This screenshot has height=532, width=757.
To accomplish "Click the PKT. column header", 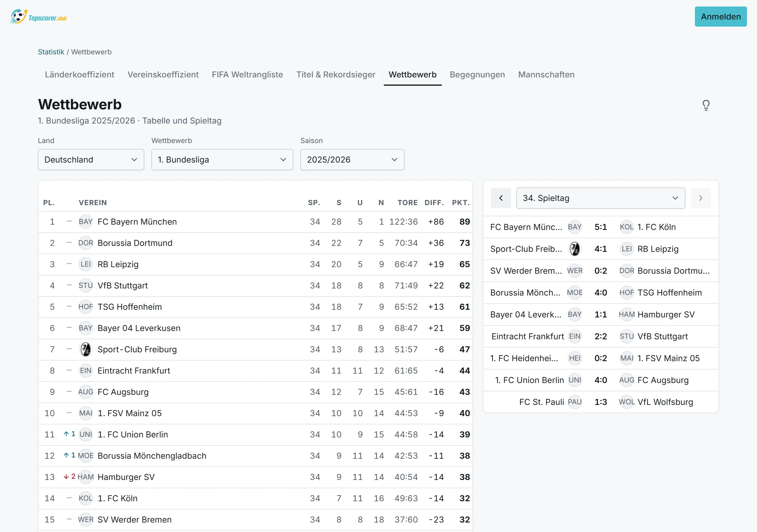I will (461, 203).
